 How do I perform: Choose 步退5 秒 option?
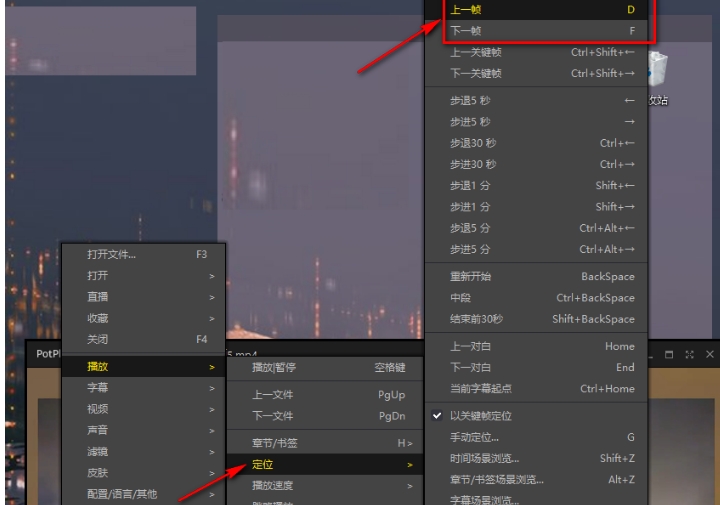[x=536, y=101]
